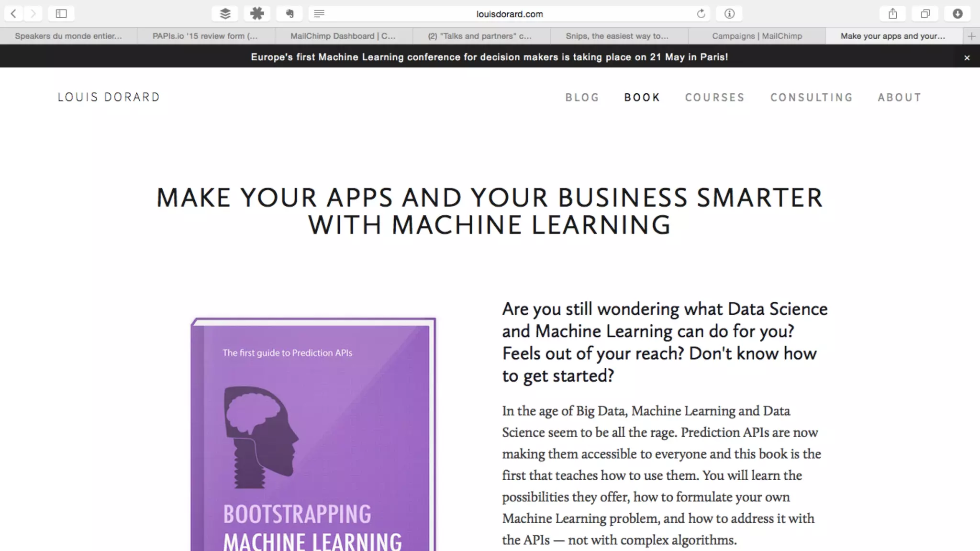
Task: Show the downloads list
Action: pyautogui.click(x=957, y=14)
